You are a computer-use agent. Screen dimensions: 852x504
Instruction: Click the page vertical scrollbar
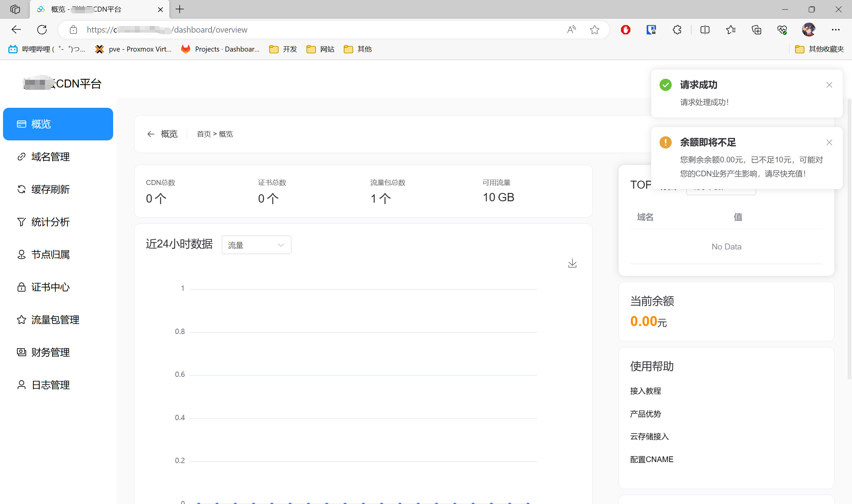(849, 240)
